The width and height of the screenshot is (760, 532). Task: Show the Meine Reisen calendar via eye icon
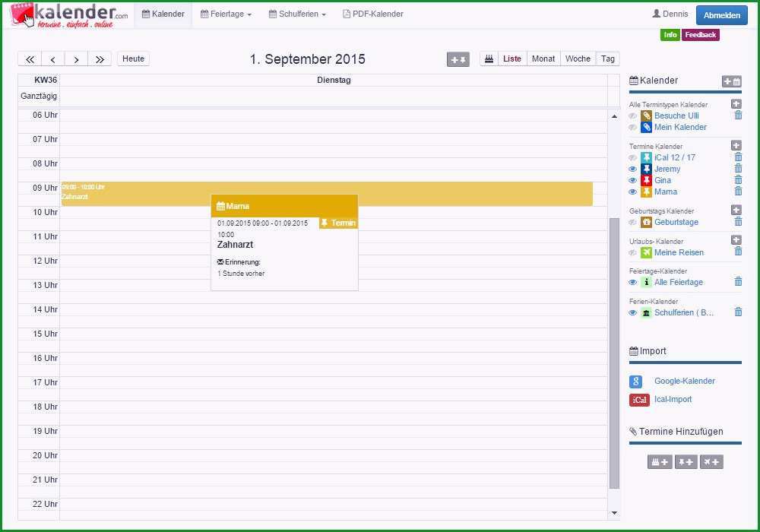[x=632, y=252]
